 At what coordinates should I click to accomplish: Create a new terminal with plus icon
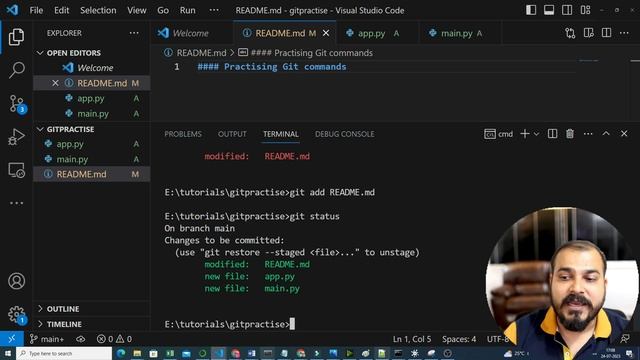point(524,134)
